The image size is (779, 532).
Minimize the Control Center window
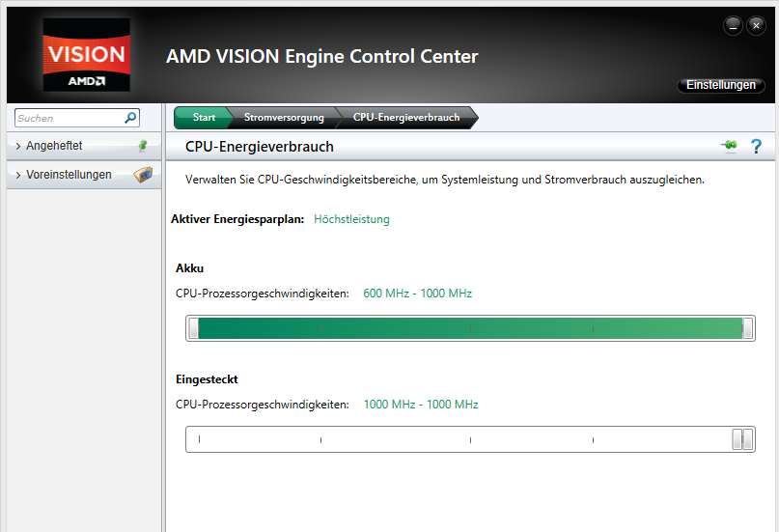coord(735,26)
